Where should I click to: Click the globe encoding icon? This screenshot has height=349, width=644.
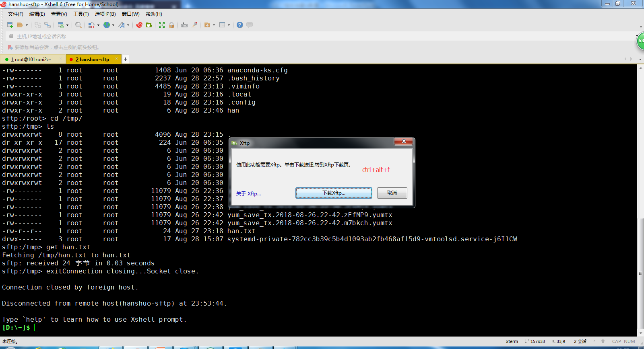[107, 25]
